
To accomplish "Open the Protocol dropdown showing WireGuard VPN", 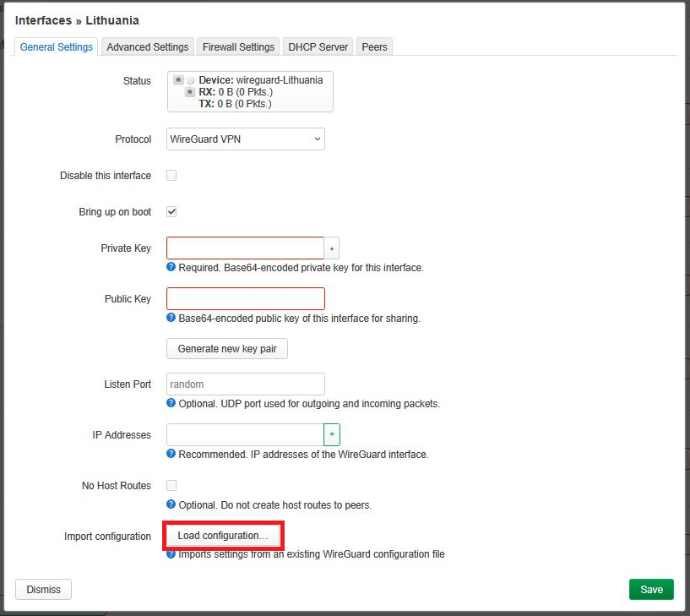I will pos(245,139).
